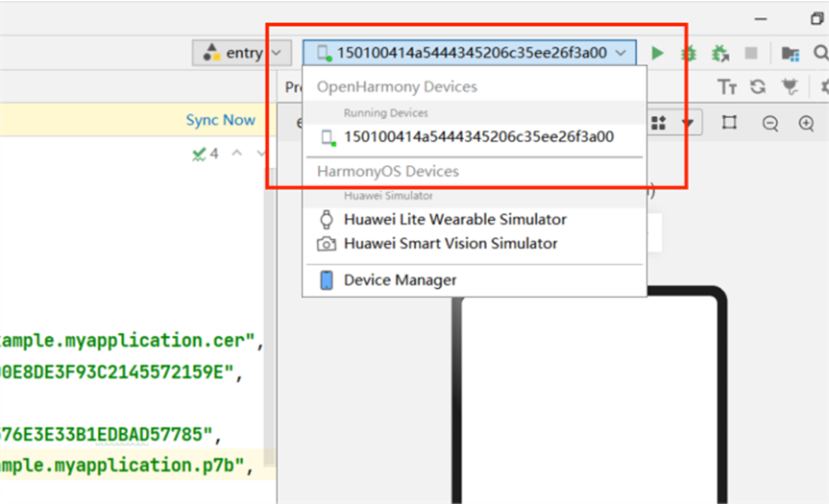Select running device 150100414a5444345206c35ee26f3a00 in list
The height and width of the screenshot is (504, 829).
475,137
